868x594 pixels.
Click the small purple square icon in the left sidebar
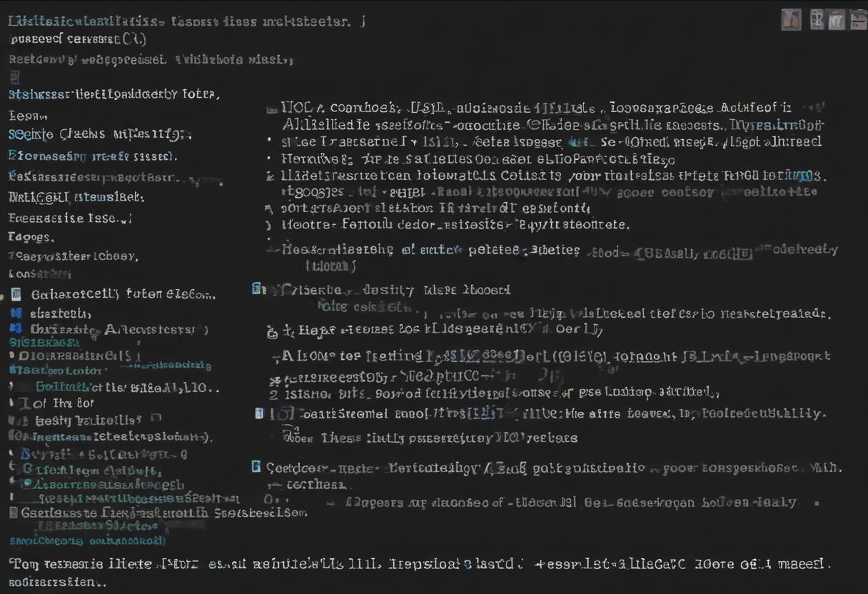(15, 78)
